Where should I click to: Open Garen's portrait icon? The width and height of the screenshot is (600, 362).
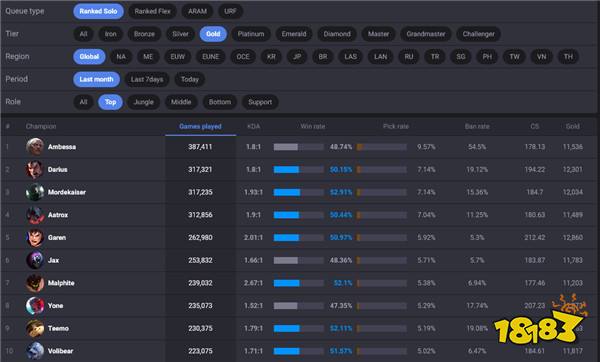tap(35, 238)
